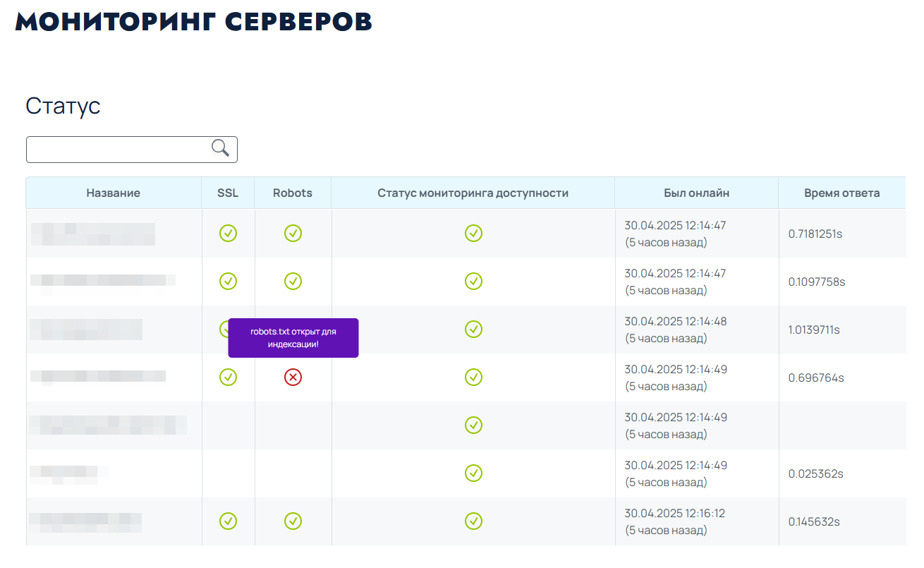Sort by the Был онлайн column header

click(696, 193)
